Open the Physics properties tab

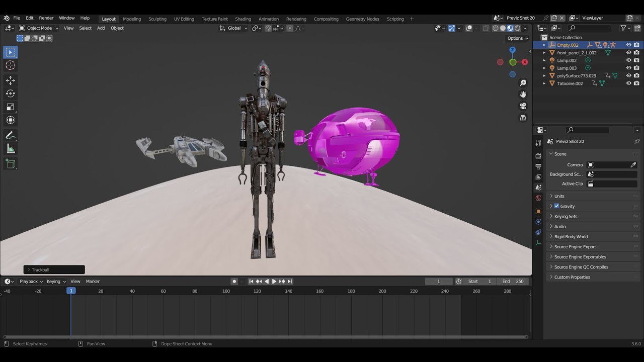point(538,222)
